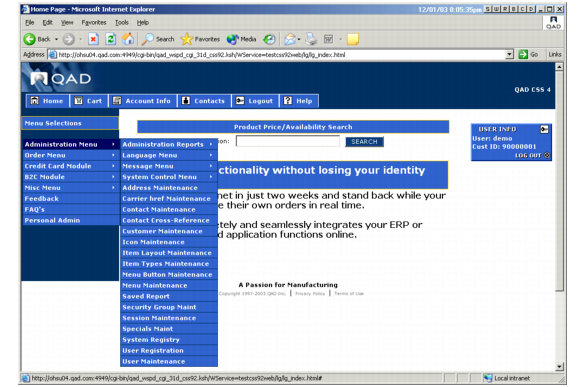Refresh the page using the toolbar icon
The height and width of the screenshot is (387, 585).
click(x=111, y=39)
